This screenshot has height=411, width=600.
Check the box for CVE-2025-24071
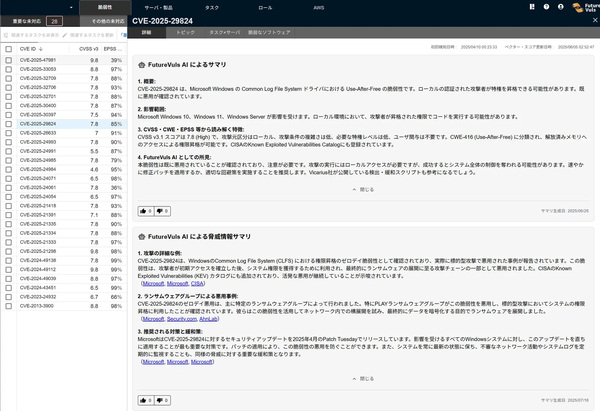click(x=8, y=179)
